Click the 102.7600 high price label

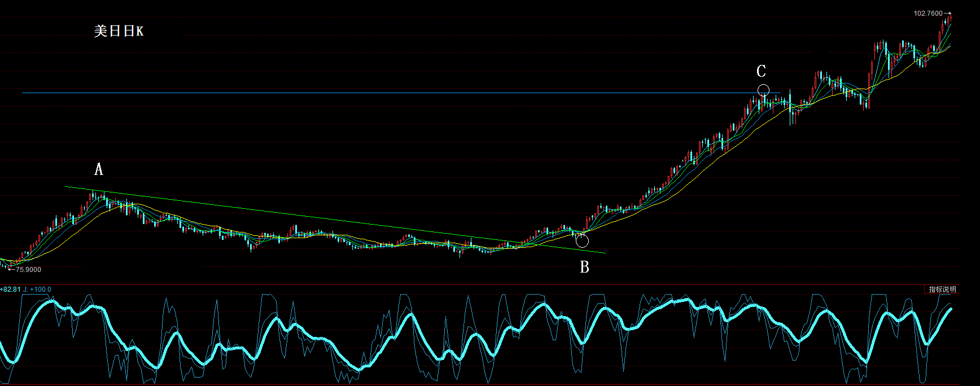[928, 14]
